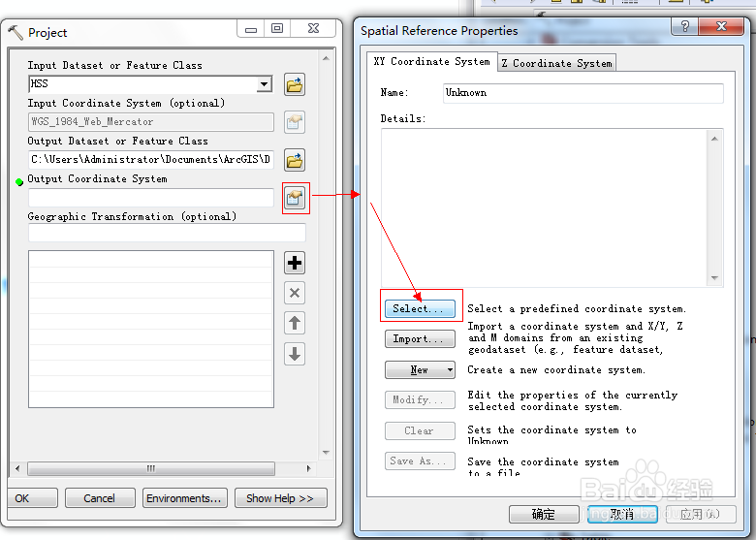Click Import... coordinate system button
756x540 pixels.
tap(420, 339)
